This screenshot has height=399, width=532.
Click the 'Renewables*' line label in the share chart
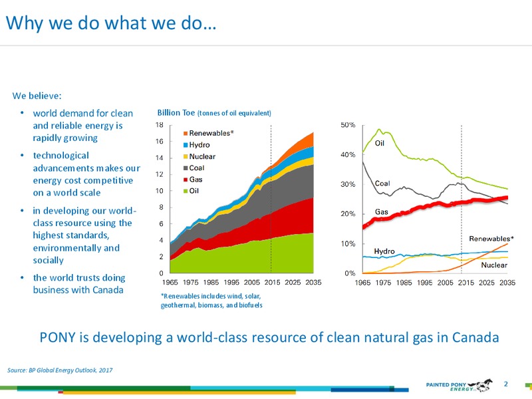[491, 239]
